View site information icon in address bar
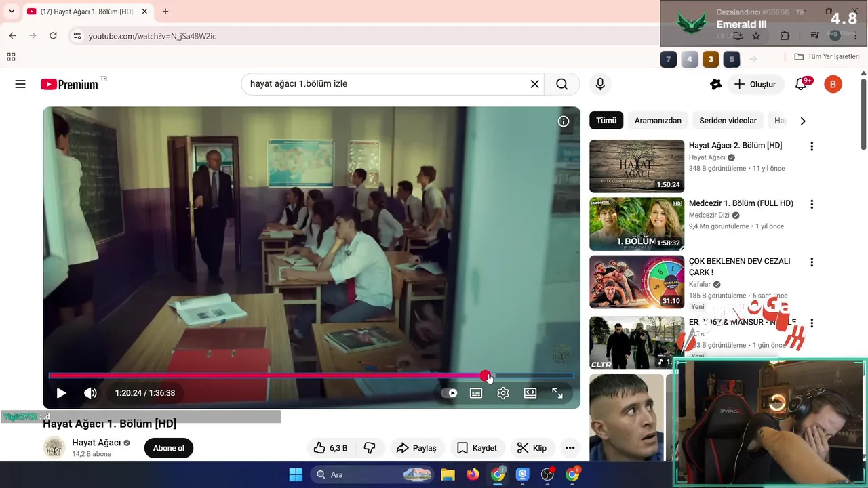 click(77, 36)
